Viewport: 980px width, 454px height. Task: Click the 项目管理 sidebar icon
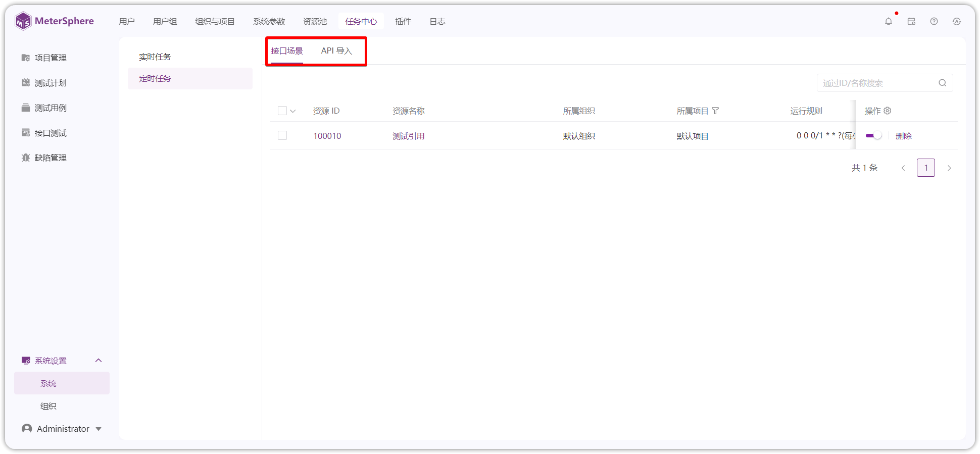tap(26, 58)
